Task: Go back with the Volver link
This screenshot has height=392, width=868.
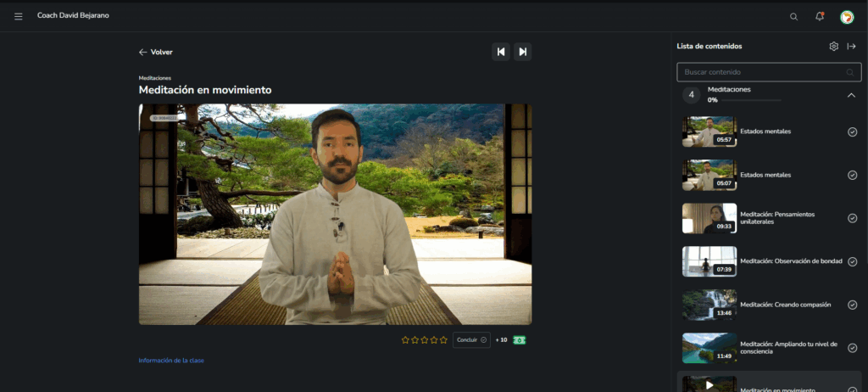Action: click(156, 52)
